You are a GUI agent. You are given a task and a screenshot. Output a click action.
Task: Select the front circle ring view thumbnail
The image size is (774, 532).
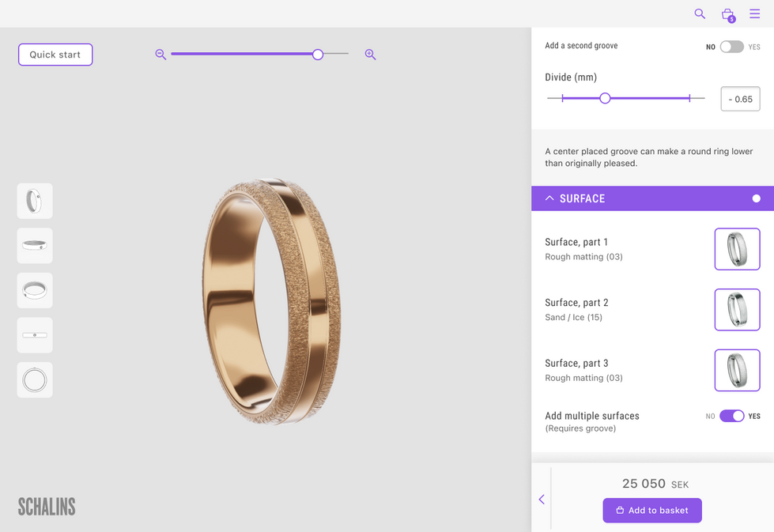35,380
